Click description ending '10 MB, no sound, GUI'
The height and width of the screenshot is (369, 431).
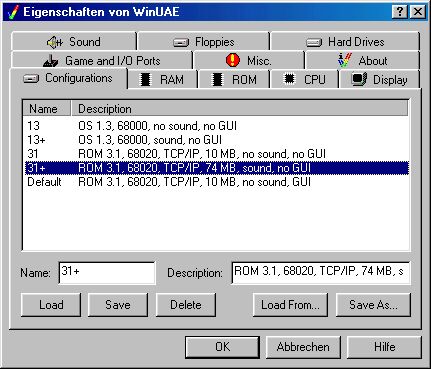194,182
